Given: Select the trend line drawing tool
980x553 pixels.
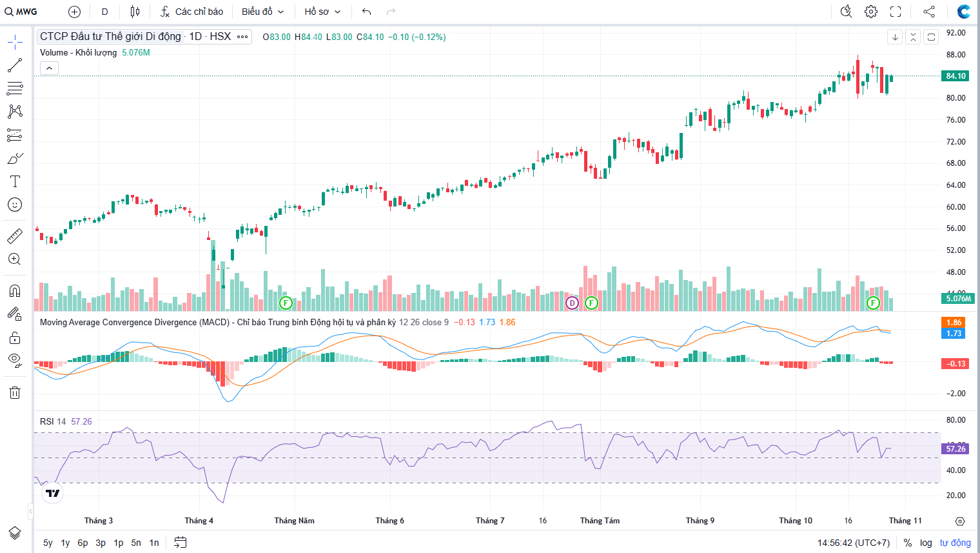Looking at the screenshot, I should [15, 65].
